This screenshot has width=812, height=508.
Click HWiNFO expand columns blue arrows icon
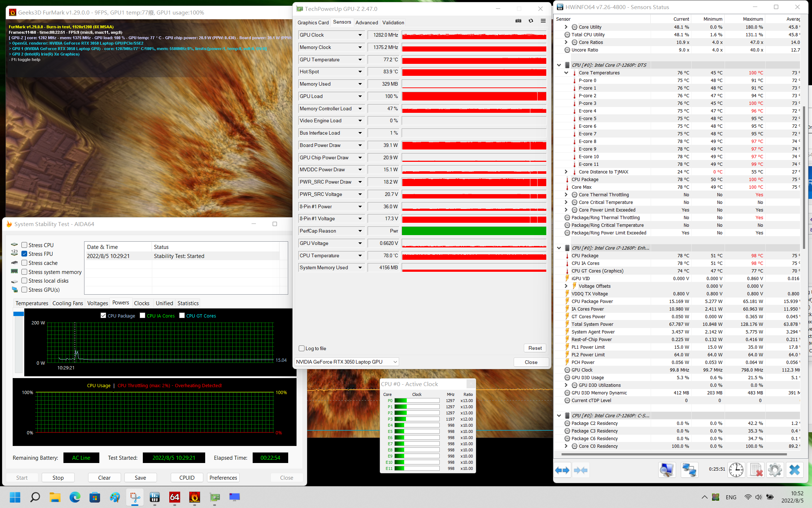[x=563, y=470]
